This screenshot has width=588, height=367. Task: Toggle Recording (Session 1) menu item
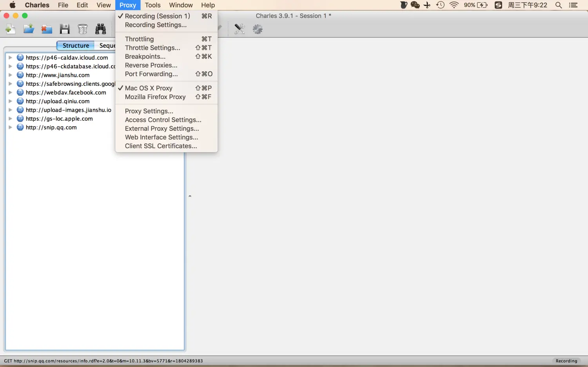[x=167, y=16]
